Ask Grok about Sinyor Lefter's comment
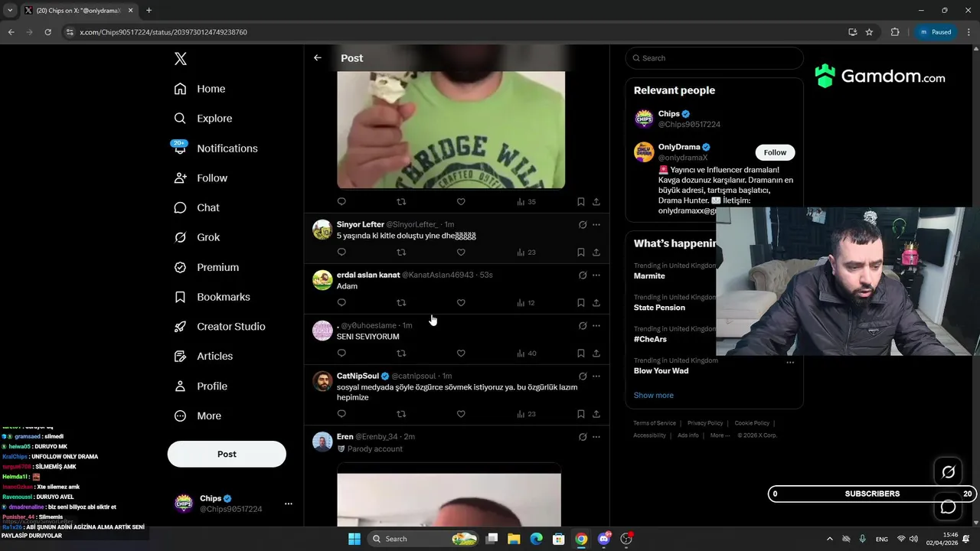Image resolution: width=980 pixels, height=551 pixels. (583, 225)
